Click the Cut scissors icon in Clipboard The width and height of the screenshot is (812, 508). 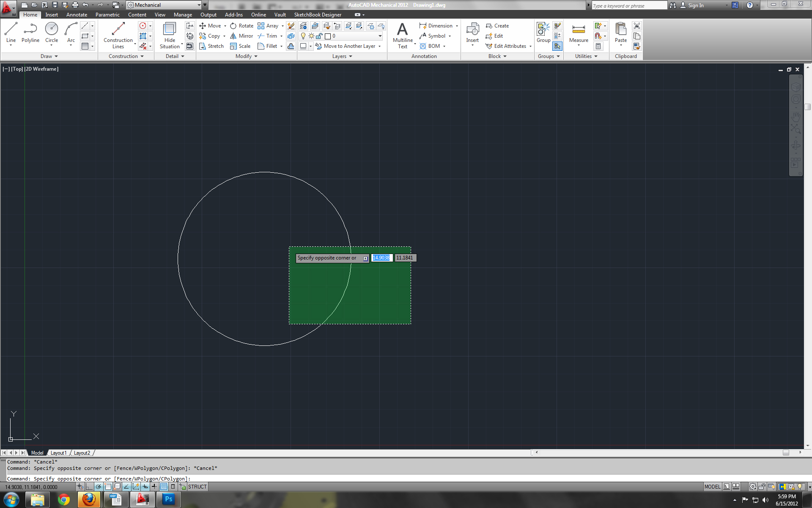point(637,26)
